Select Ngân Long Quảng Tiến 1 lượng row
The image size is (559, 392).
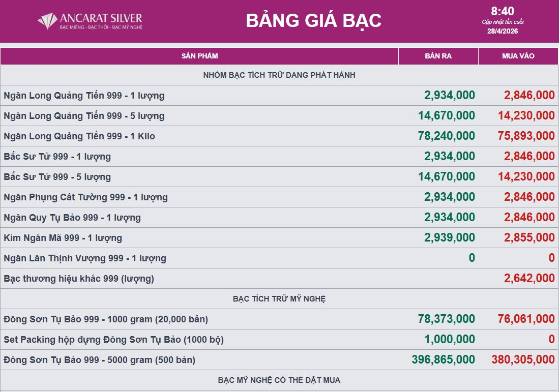pyautogui.click(x=84, y=96)
